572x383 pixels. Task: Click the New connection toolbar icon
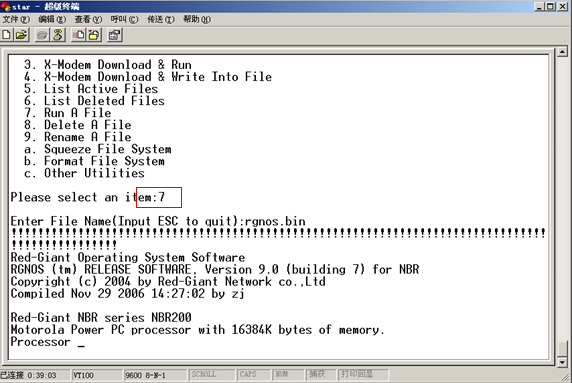click(x=7, y=35)
